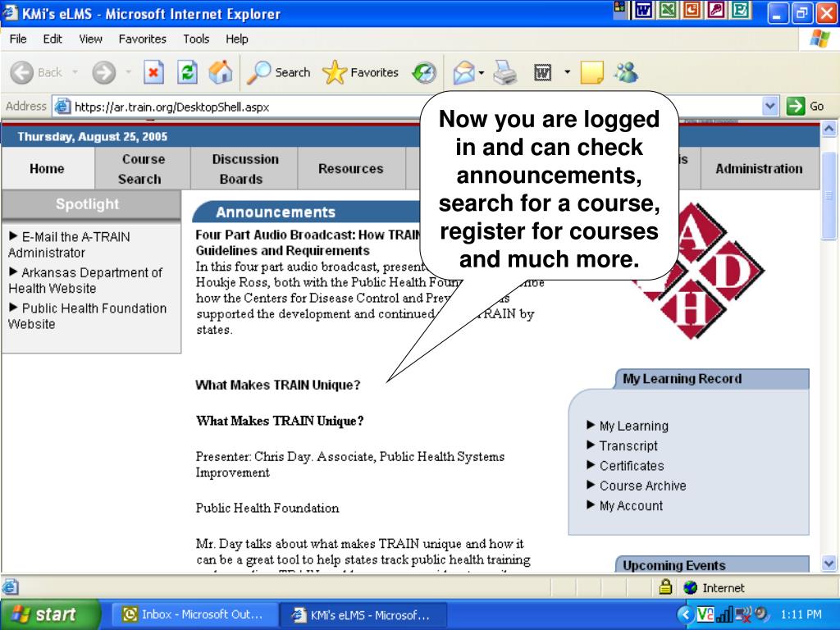Click the network signal icon in the system tray
Screen dimensions: 840x630
click(724, 614)
